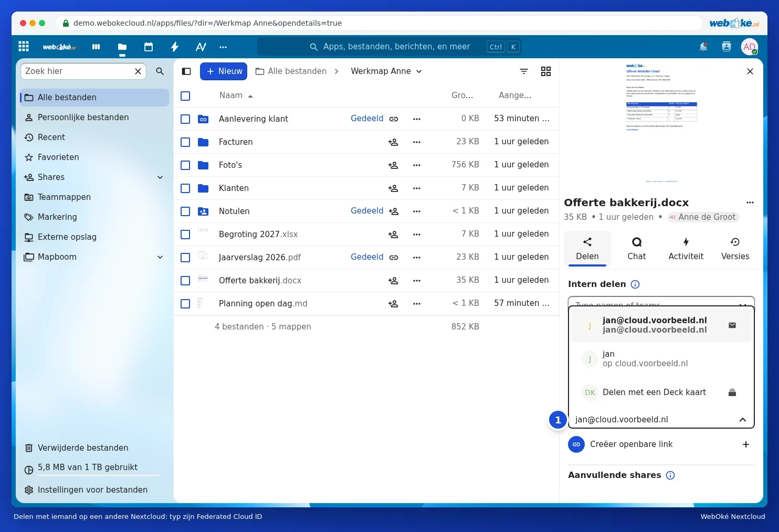Focus the unified search bar
The width and height of the screenshot is (779, 532).
(389, 47)
